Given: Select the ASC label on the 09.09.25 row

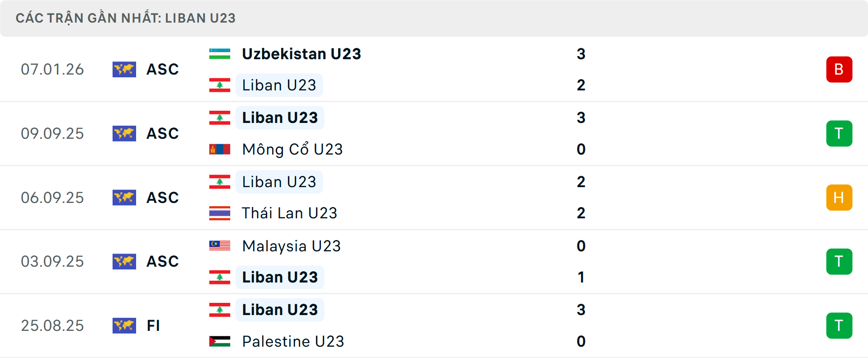Looking at the screenshot, I should [162, 133].
